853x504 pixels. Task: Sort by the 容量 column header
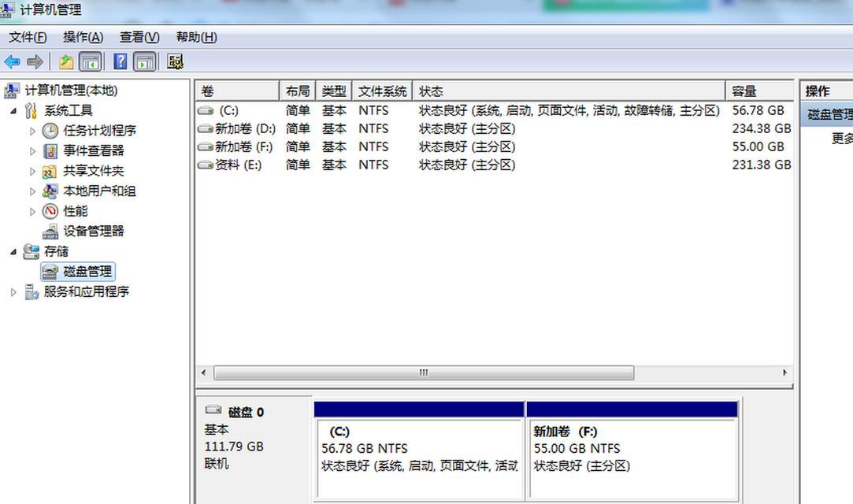point(759,91)
